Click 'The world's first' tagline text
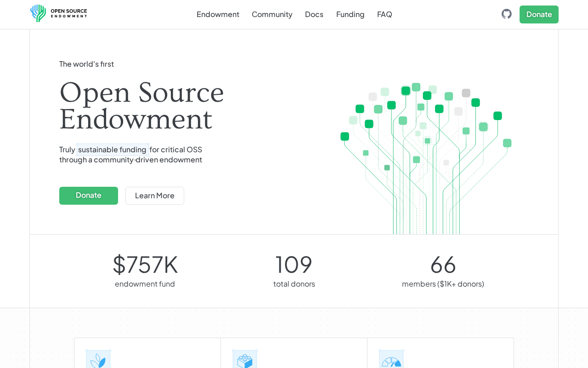 coord(86,64)
